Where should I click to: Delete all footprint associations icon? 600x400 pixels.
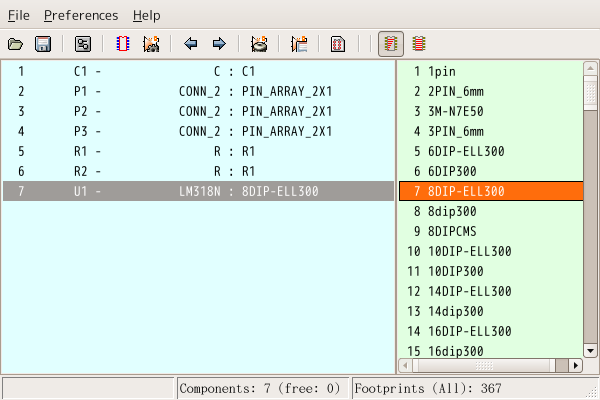259,44
